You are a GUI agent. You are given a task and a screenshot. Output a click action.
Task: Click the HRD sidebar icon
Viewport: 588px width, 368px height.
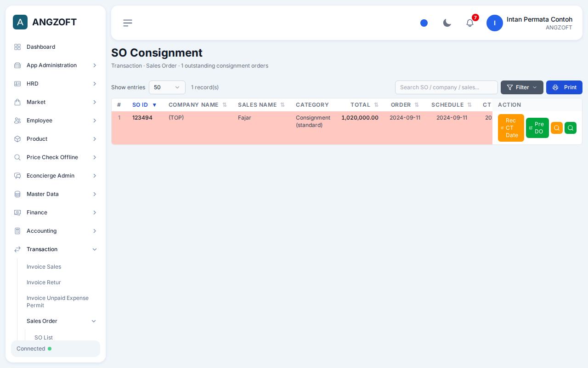[x=17, y=84]
